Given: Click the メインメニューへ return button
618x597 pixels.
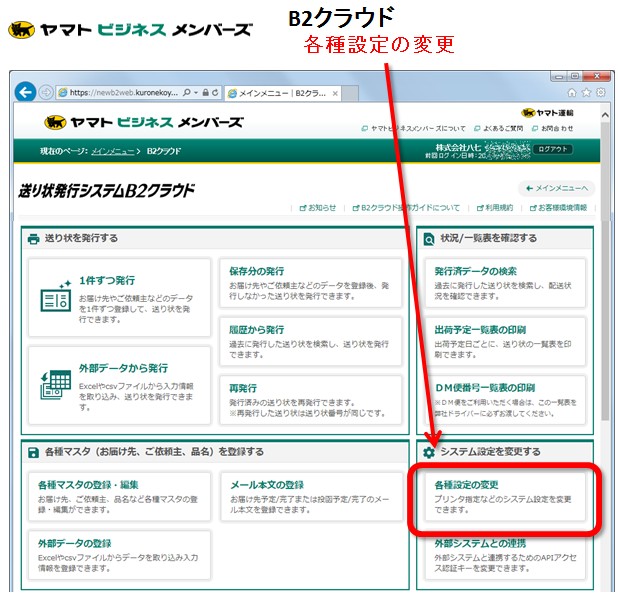Looking at the screenshot, I should coord(556,188).
